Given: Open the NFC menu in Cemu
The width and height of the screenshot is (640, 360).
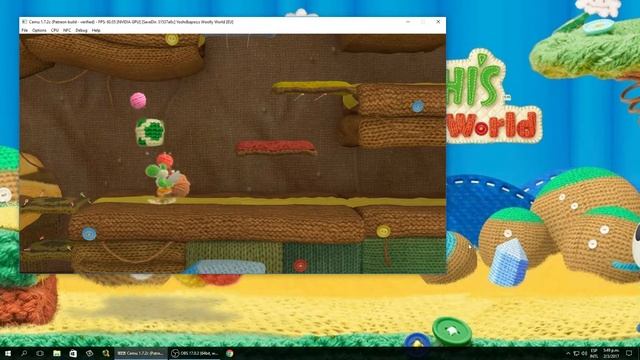Looking at the screenshot, I should click(67, 30).
